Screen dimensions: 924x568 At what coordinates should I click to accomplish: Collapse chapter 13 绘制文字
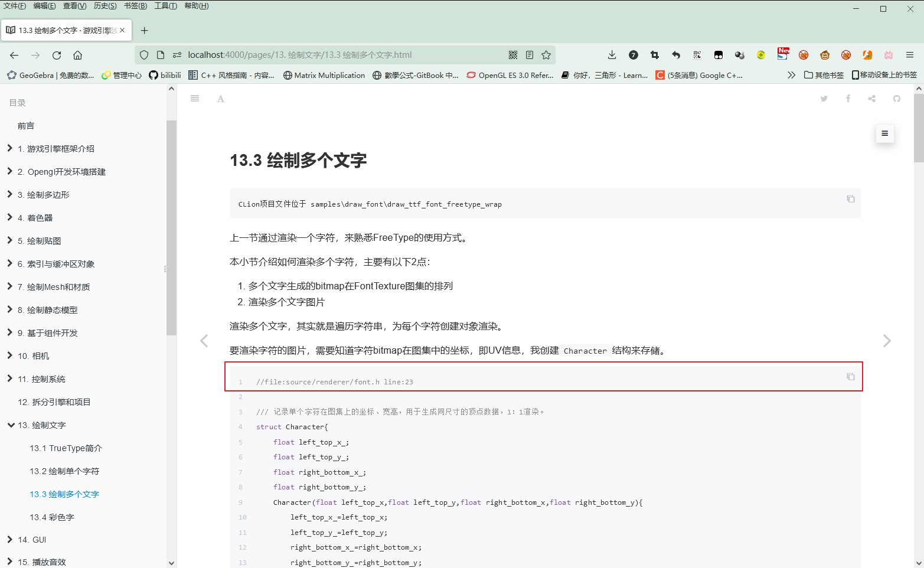coord(11,425)
